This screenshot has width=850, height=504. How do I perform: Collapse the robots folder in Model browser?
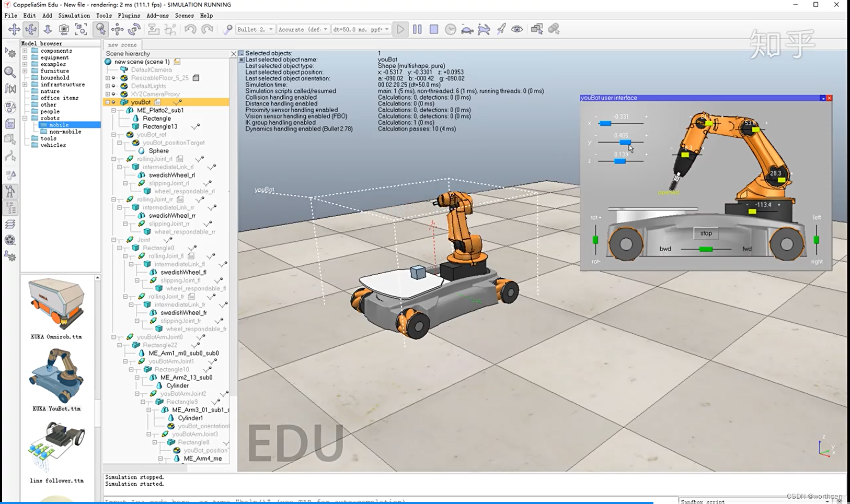click(x=25, y=119)
